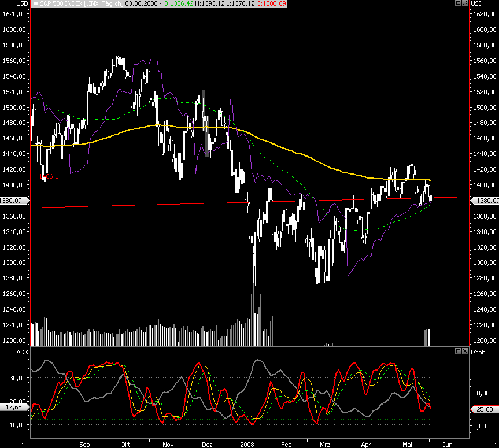The image size is (499, 448).
Task: Click the open value O:1386.42
Action: click(178, 4)
